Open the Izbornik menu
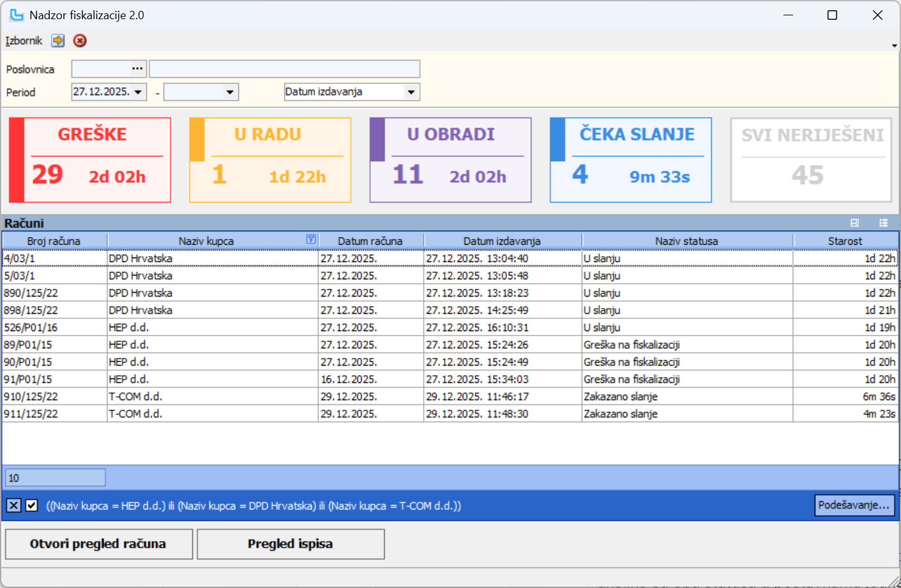This screenshot has height=588, width=901. click(24, 41)
